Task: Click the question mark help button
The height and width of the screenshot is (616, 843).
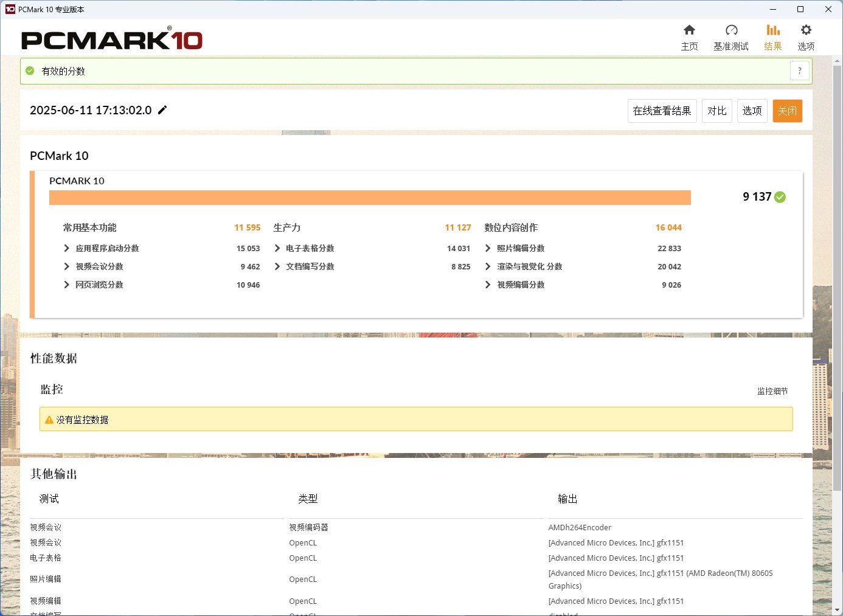Action: [x=799, y=71]
